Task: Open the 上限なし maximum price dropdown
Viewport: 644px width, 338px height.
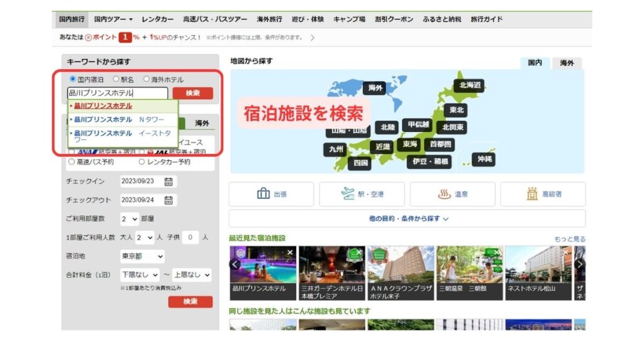Action: pyautogui.click(x=192, y=275)
